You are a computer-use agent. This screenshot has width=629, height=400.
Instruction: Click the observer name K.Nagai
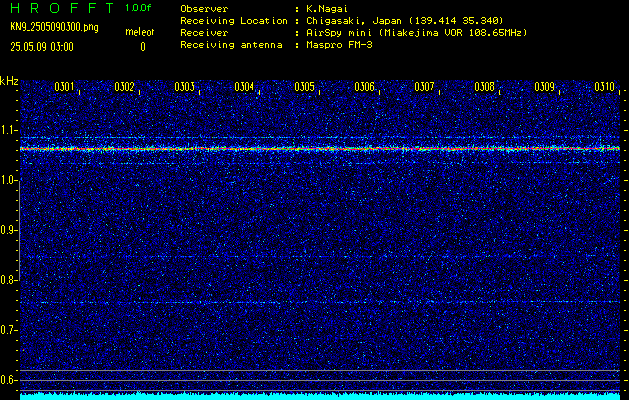click(327, 8)
